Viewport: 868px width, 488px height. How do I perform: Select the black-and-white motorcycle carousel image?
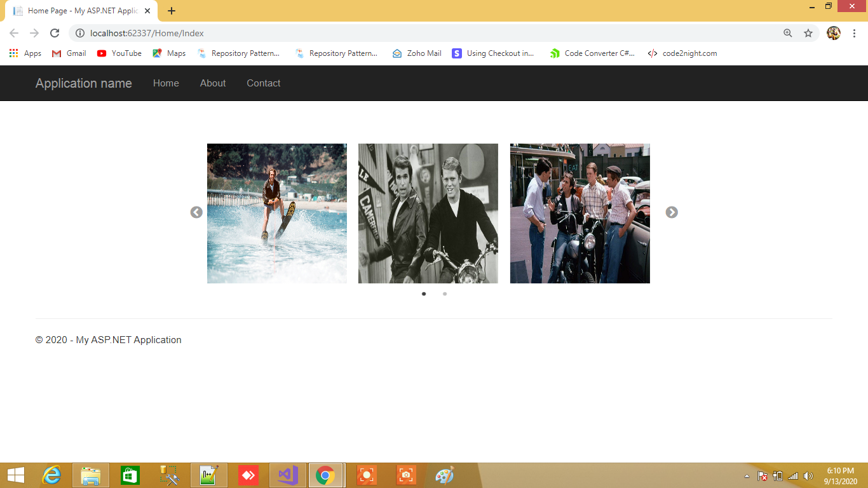(428, 213)
